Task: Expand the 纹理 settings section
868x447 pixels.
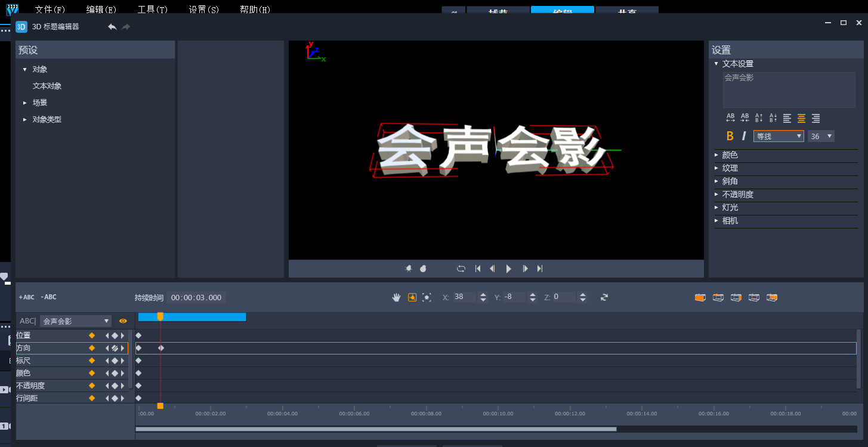Action: 716,168
